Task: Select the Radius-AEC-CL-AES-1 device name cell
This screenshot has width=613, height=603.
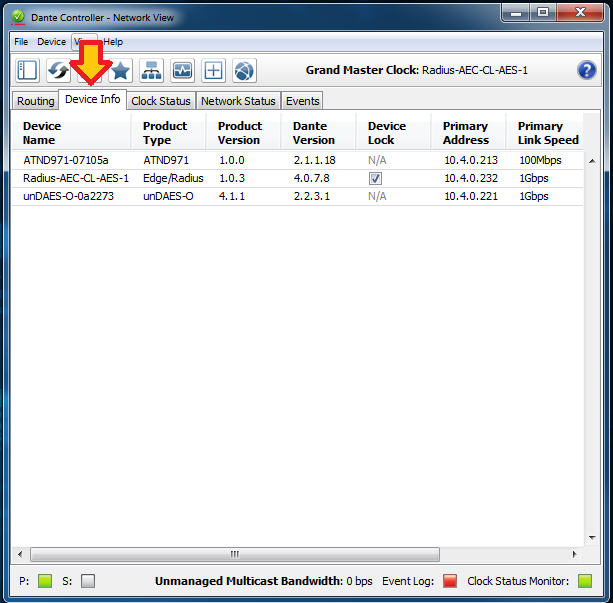Action: pos(76,178)
